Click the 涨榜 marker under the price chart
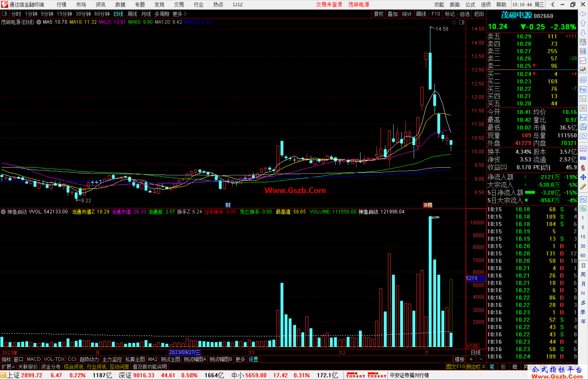Screen dimensions: 588x380 click(x=428, y=205)
